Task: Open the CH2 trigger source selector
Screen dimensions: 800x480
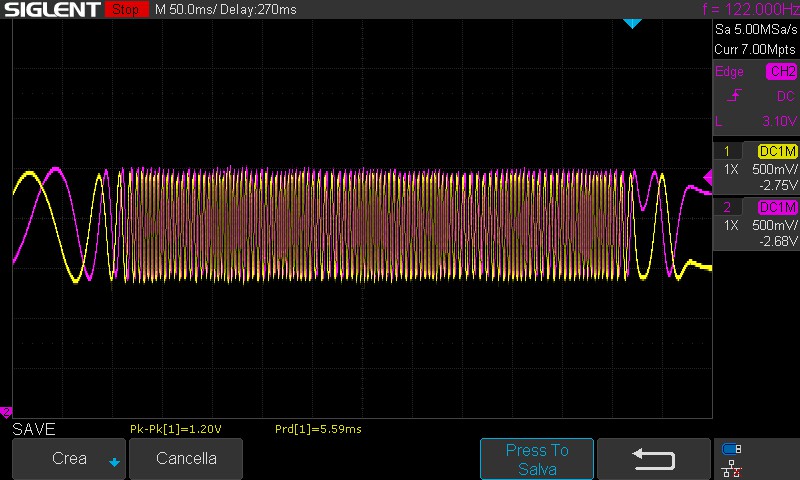Action: [x=781, y=72]
